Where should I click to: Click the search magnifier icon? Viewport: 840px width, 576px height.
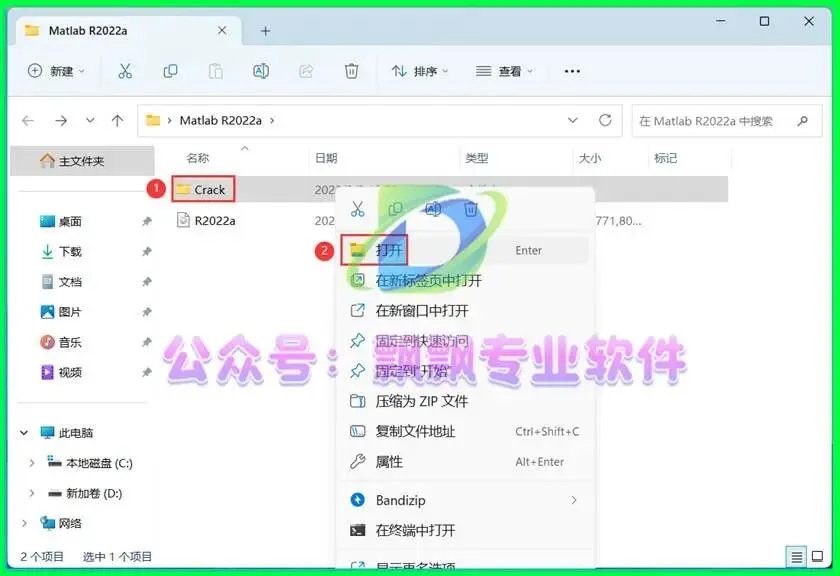(x=802, y=121)
